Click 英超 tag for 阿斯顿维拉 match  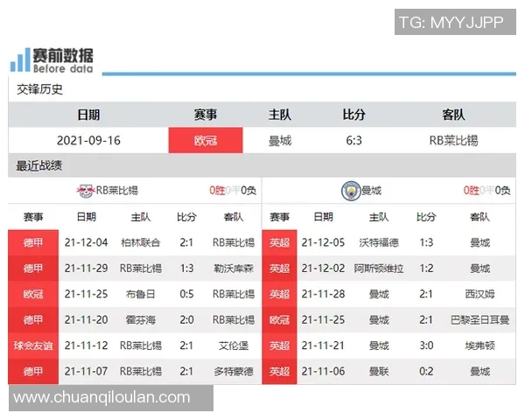280,269
